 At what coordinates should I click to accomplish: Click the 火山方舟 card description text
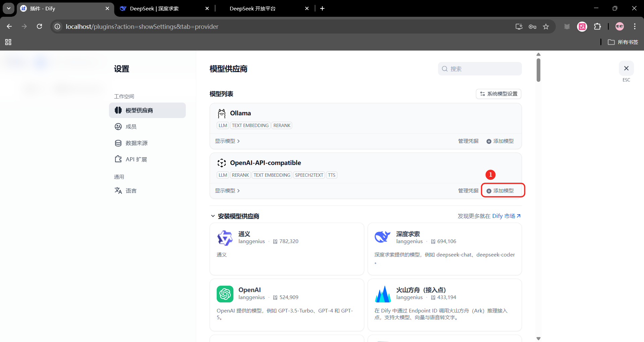(x=441, y=314)
